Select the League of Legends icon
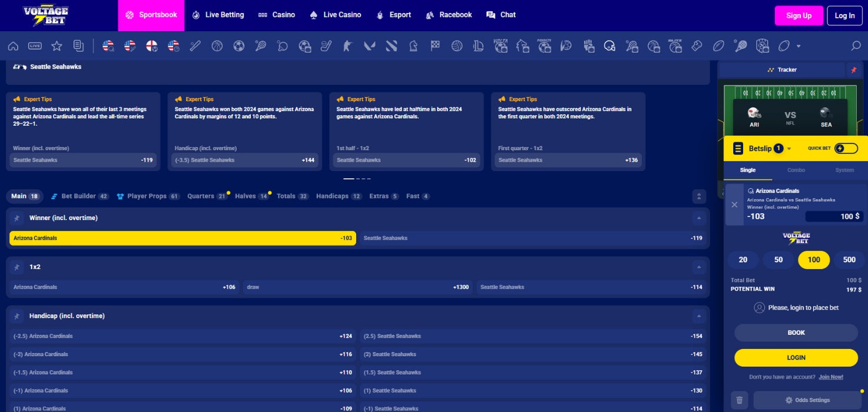 coord(478,46)
